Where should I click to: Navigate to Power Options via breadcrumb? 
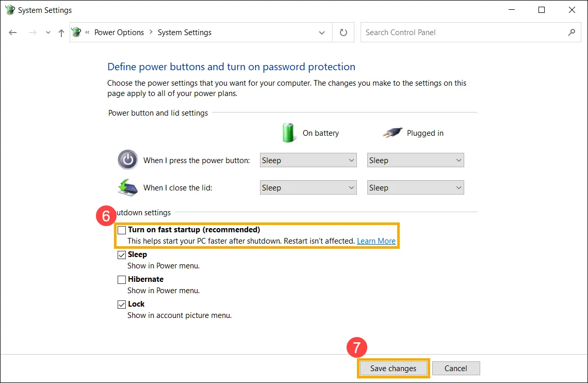[x=119, y=32]
